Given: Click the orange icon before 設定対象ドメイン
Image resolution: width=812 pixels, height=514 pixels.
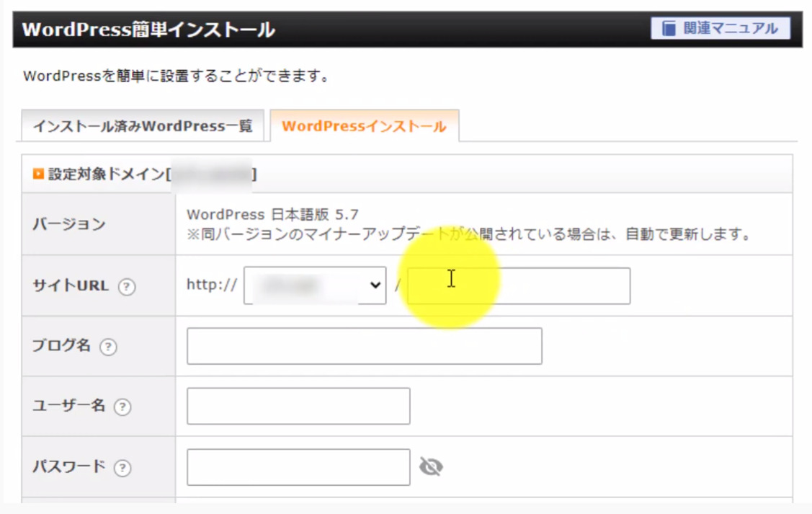Looking at the screenshot, I should point(38,174).
